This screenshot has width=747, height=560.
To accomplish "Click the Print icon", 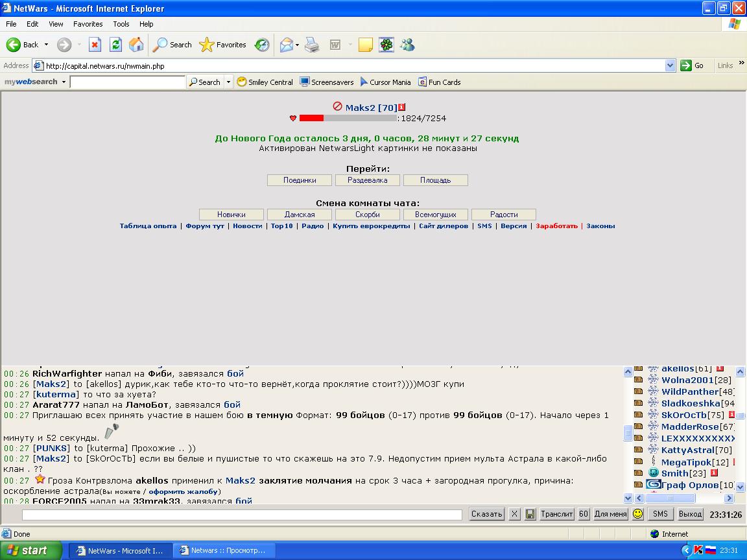I will click(x=312, y=45).
